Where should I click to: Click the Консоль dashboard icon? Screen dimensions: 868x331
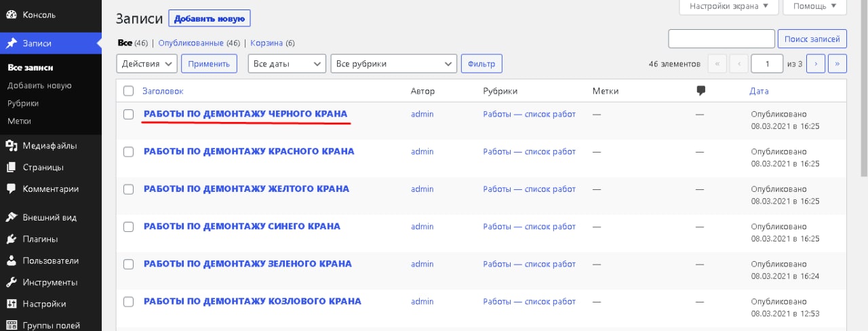pyautogui.click(x=12, y=14)
